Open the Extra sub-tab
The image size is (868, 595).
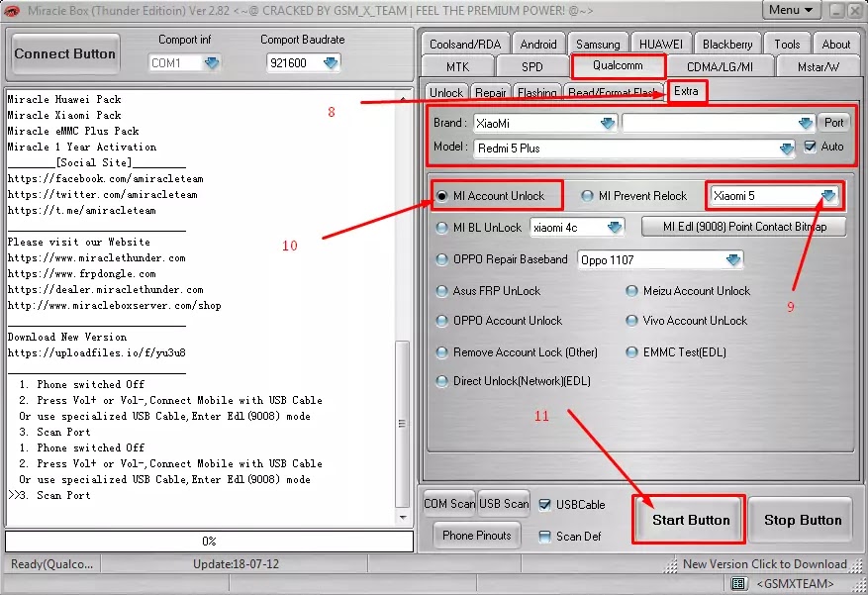(x=687, y=91)
